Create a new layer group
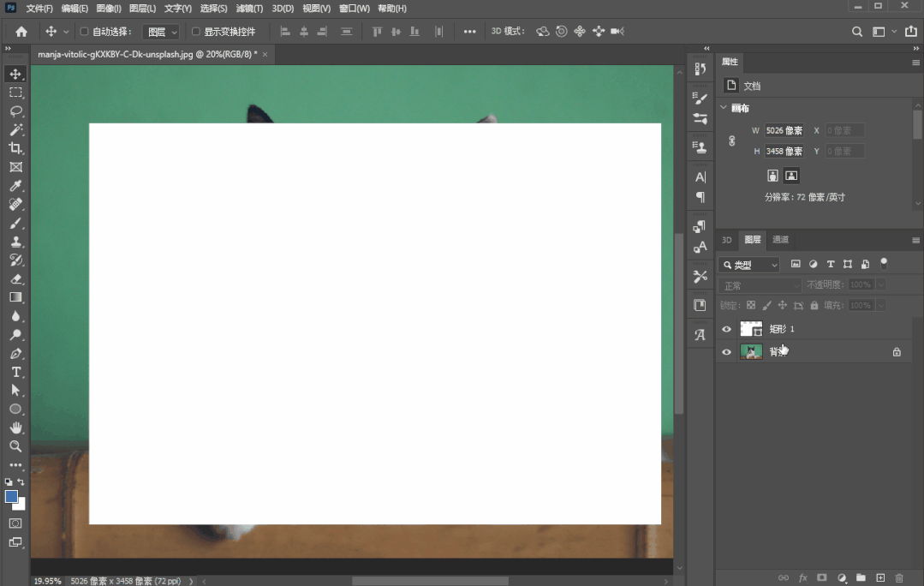The width and height of the screenshot is (924, 586). (x=861, y=577)
